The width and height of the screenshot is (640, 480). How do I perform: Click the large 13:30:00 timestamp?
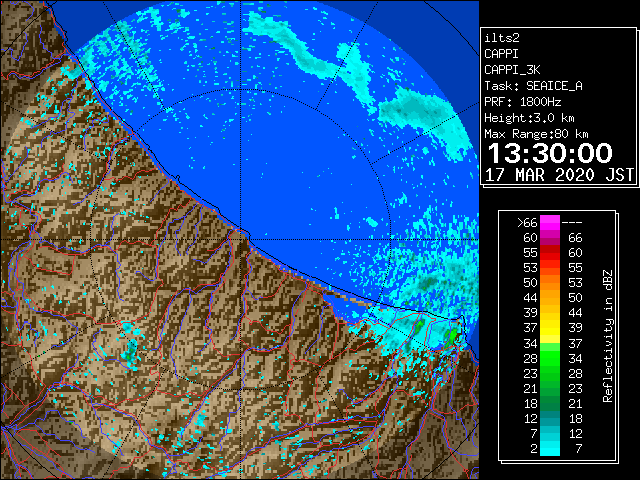coord(550,153)
